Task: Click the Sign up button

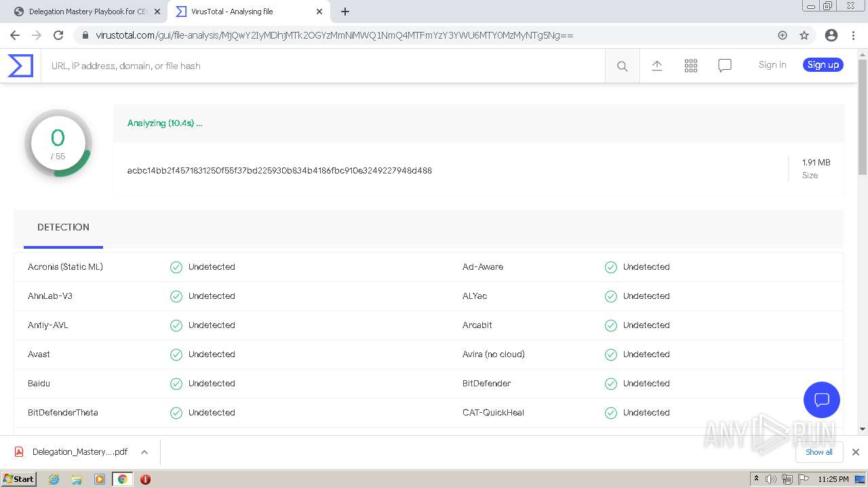Action: click(823, 65)
